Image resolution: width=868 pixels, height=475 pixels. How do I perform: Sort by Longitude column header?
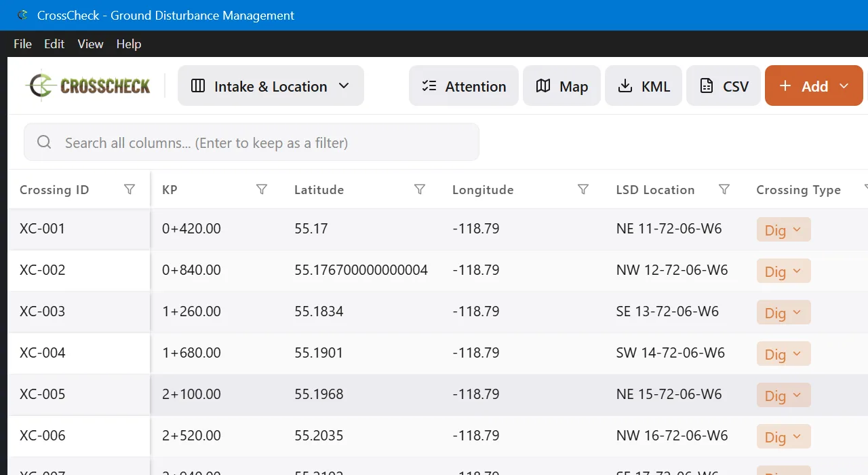pos(483,189)
